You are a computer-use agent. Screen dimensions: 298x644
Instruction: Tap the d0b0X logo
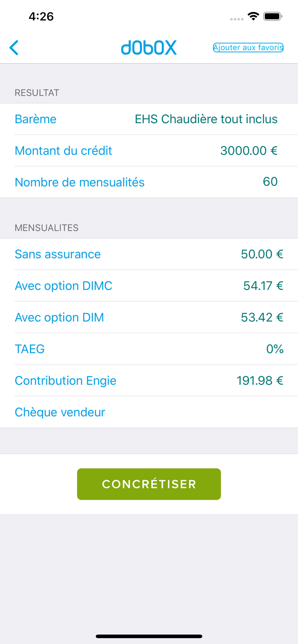[x=149, y=48]
